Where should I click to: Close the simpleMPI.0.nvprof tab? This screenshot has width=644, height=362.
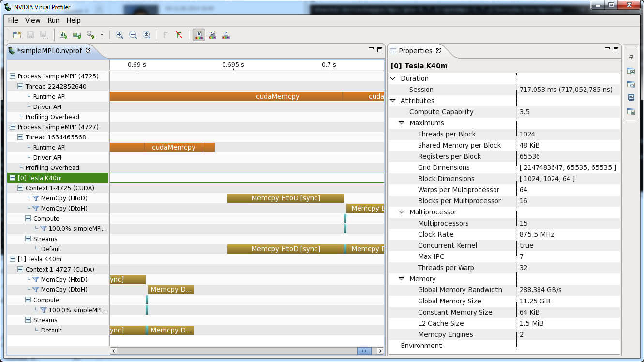(x=88, y=50)
